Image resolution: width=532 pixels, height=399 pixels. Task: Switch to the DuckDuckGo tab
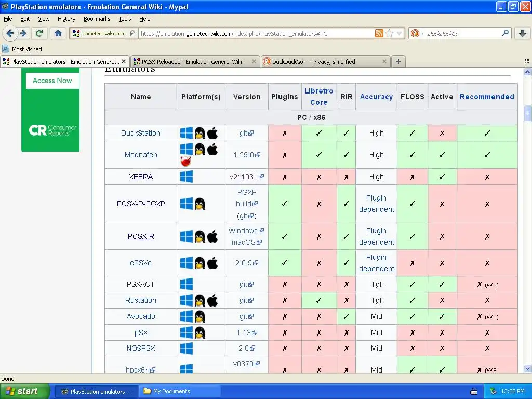coord(314,61)
